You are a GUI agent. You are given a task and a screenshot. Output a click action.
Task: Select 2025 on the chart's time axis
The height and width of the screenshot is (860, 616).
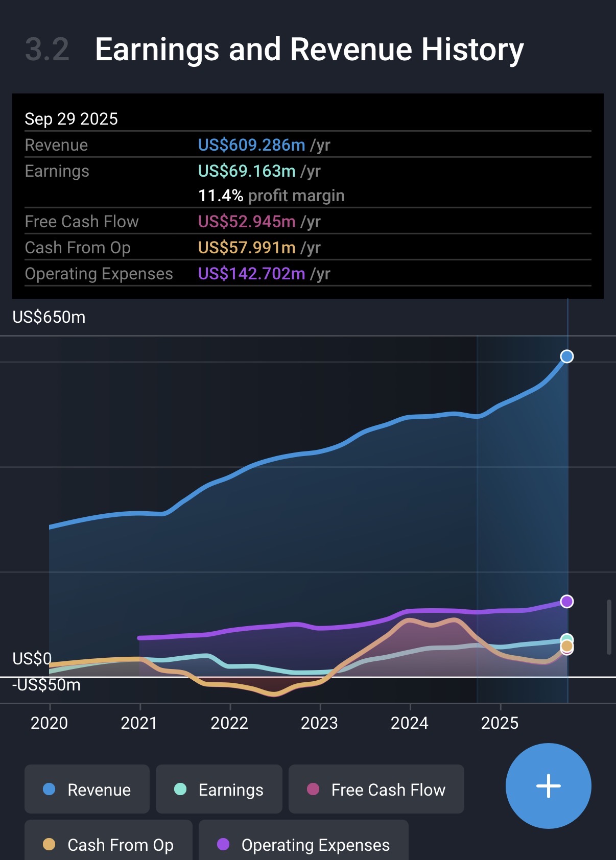500,723
